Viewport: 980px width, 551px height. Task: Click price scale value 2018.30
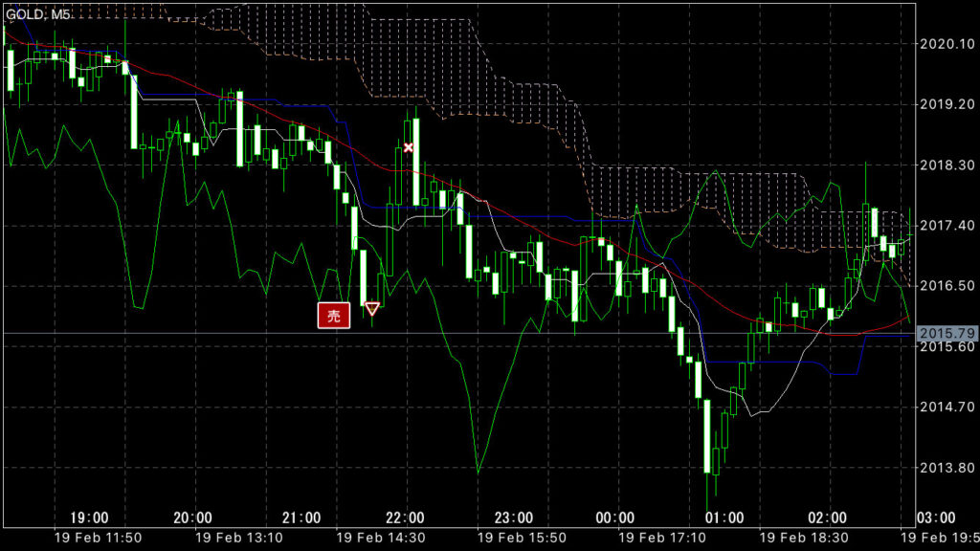[x=947, y=165]
